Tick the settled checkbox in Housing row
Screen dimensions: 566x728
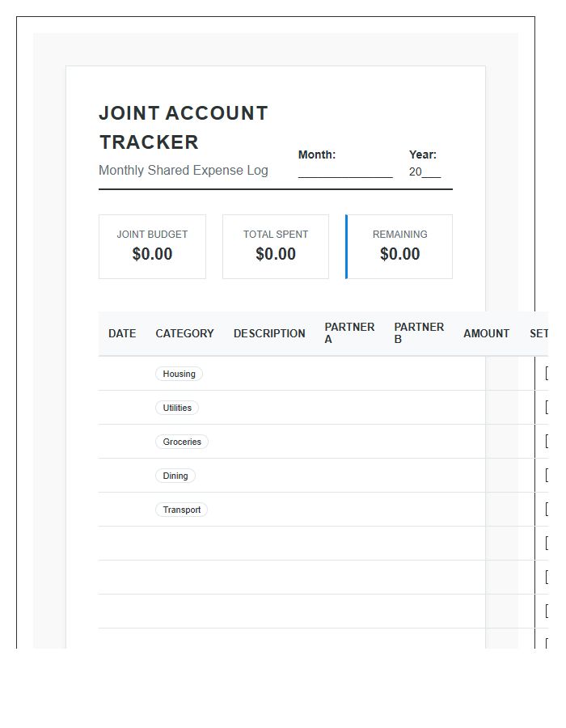pyautogui.click(x=547, y=373)
